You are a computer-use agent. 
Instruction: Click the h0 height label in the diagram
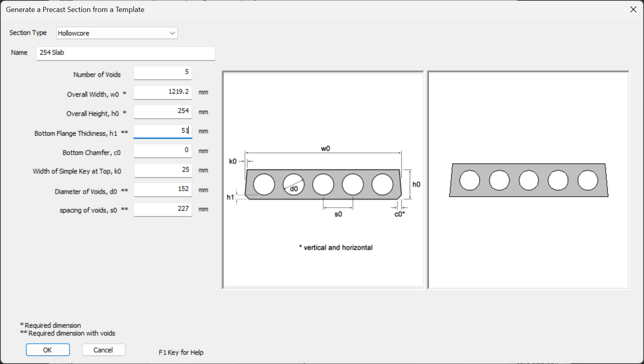tap(416, 184)
